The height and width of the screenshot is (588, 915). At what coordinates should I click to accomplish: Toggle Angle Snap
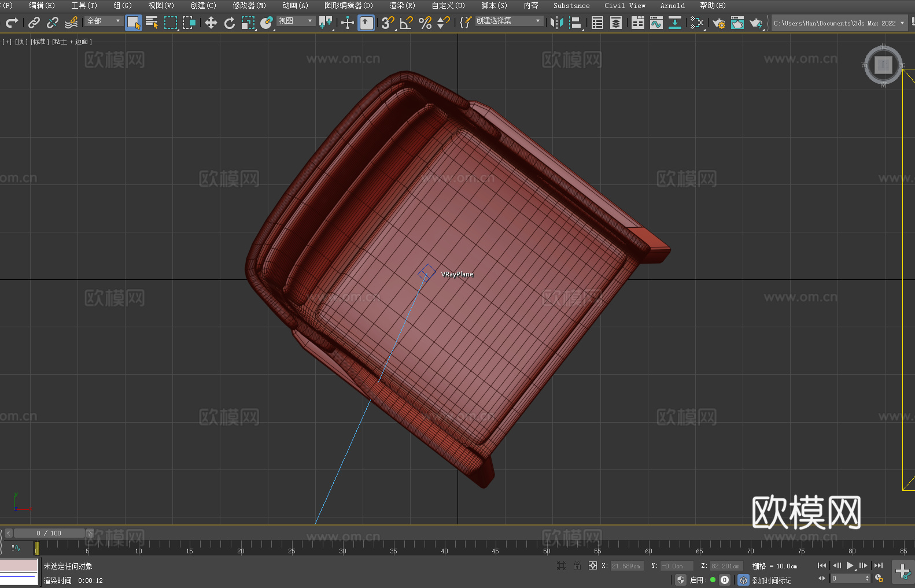(x=407, y=23)
